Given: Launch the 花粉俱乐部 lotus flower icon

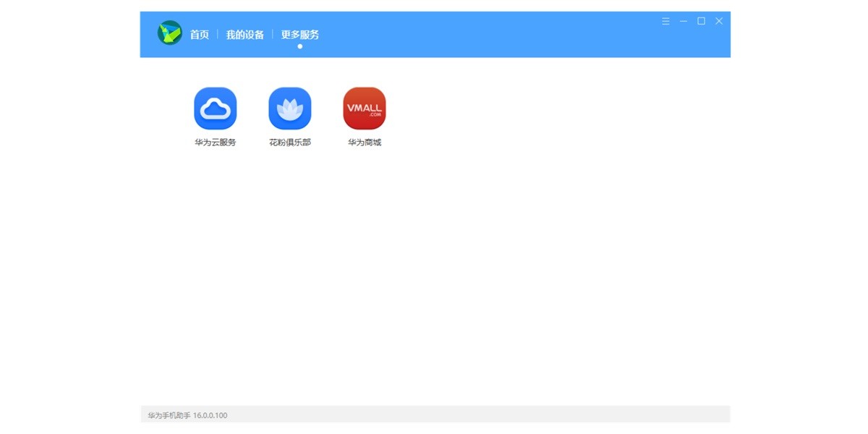Looking at the screenshot, I should (289, 107).
